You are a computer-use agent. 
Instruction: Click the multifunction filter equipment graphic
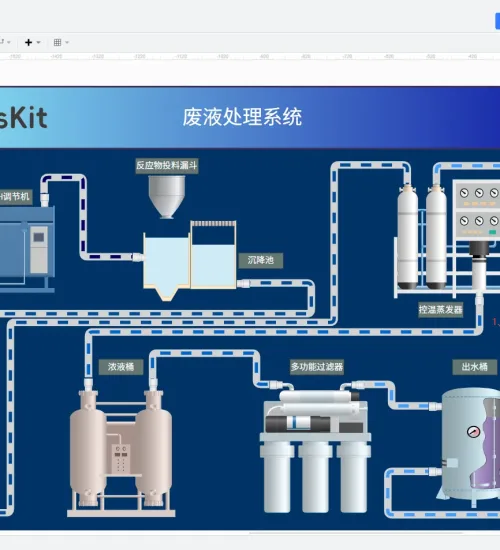tap(315, 451)
